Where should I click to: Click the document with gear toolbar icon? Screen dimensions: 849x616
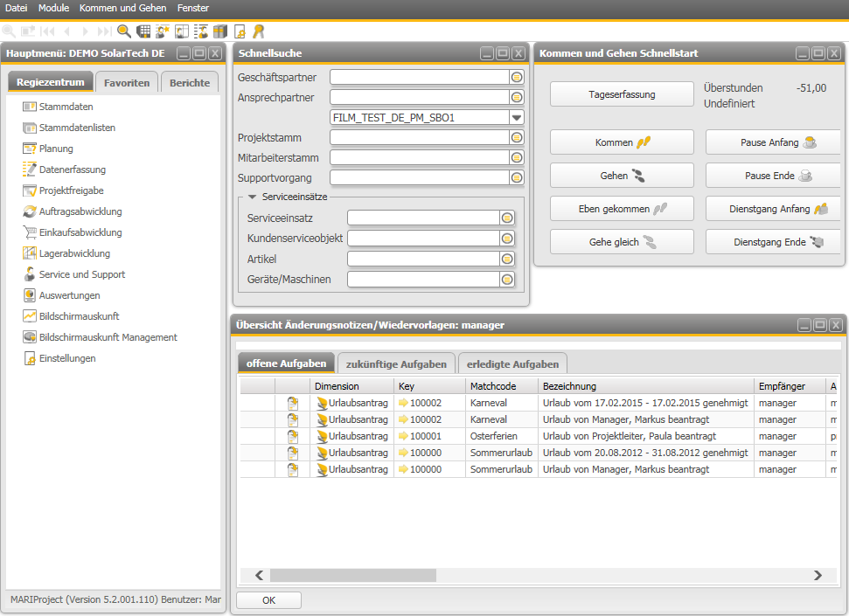tap(239, 31)
